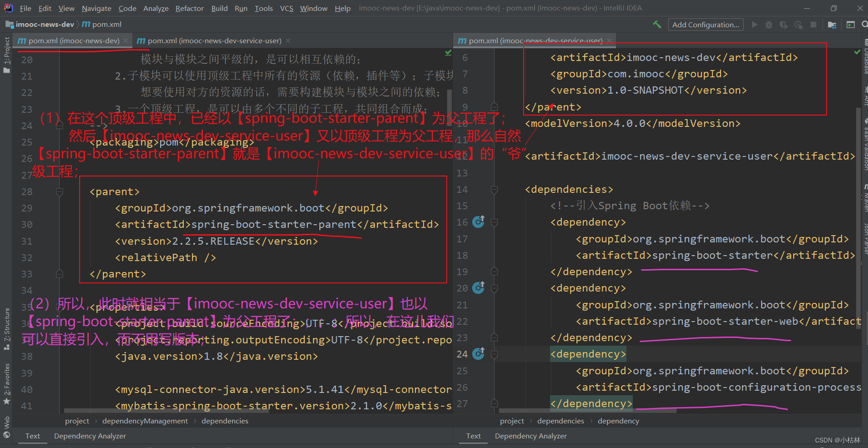Click 'dependency' breadcrumb in right editor

coord(618,421)
